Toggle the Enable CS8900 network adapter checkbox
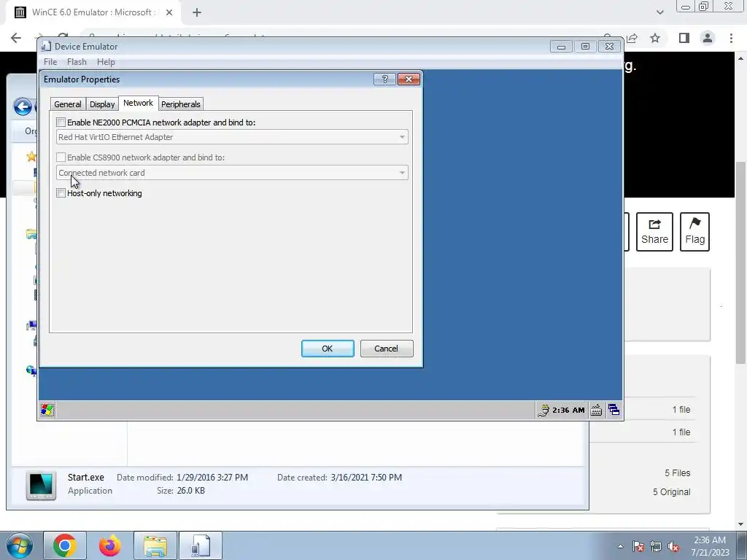Screen dimensions: 747x560 pyautogui.click(x=61, y=157)
